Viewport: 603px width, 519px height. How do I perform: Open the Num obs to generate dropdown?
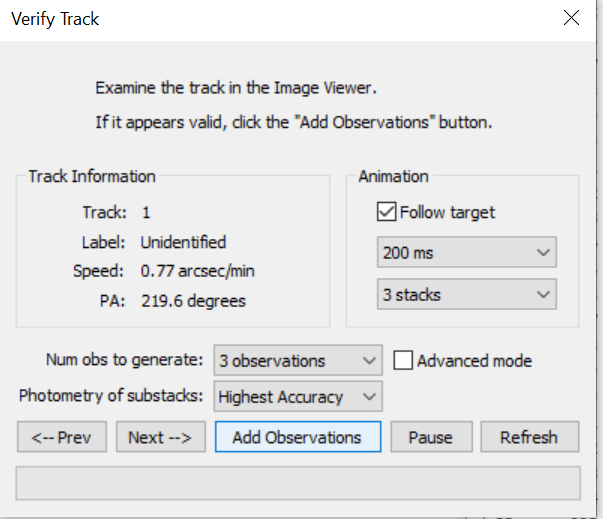click(298, 361)
